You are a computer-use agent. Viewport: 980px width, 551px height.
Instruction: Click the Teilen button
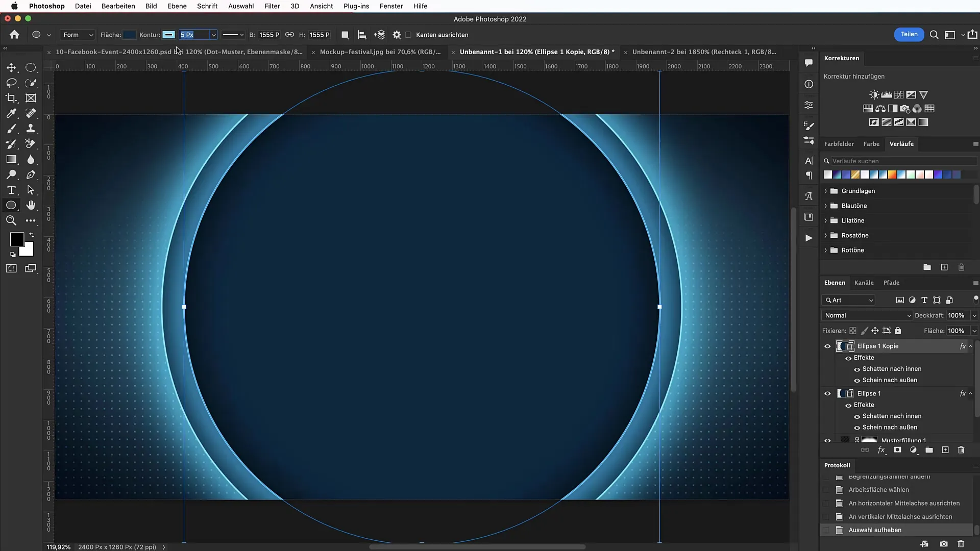click(x=910, y=34)
